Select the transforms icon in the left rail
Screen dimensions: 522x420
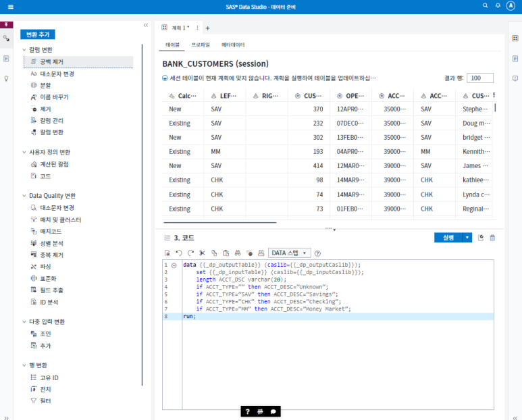pos(6,38)
